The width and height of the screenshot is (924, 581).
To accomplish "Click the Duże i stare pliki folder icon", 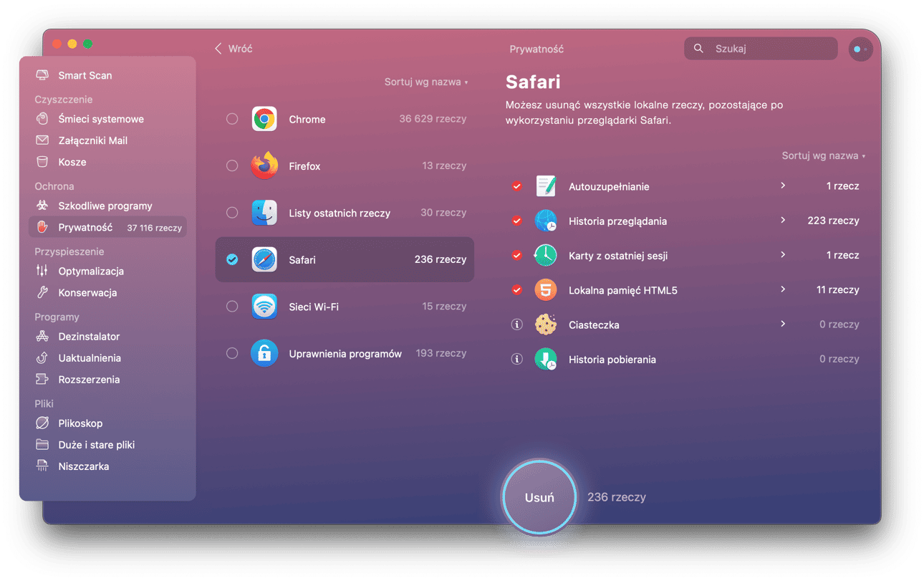I will point(42,444).
